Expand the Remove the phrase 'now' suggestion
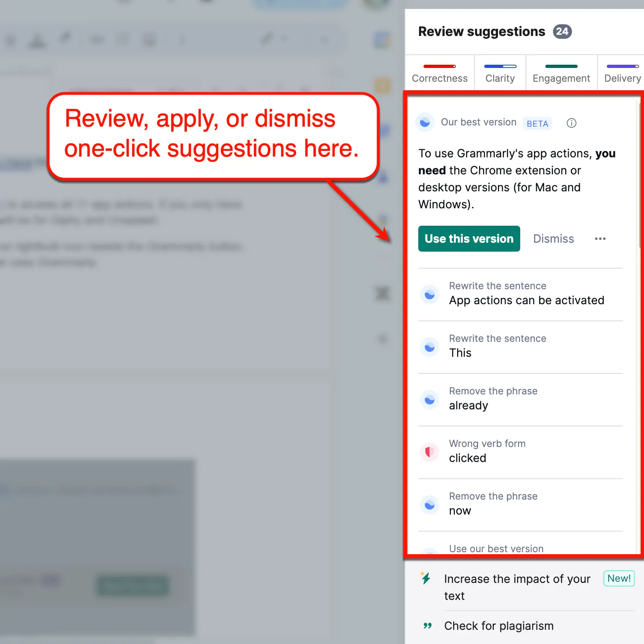Screen dimensions: 644x644 521,504
